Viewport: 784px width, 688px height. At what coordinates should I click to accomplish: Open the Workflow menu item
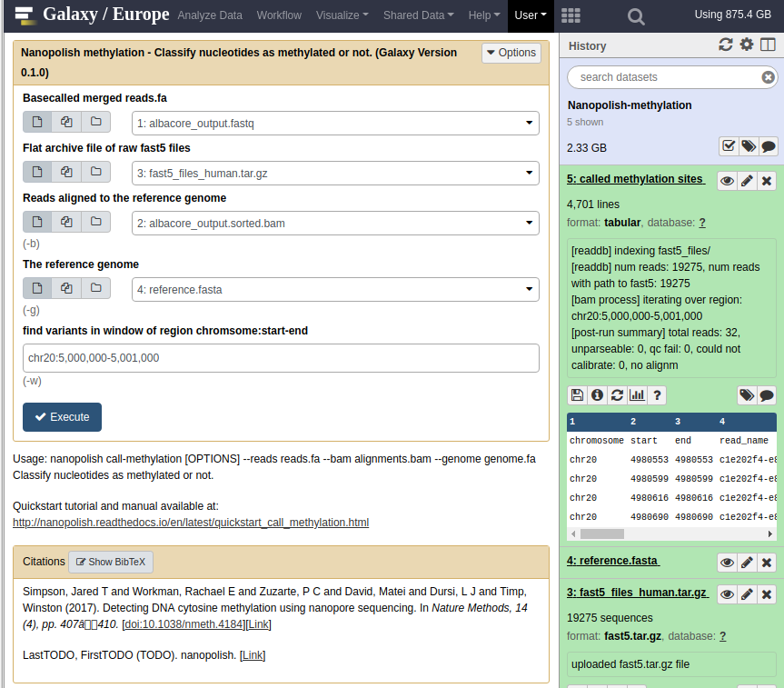pos(279,15)
